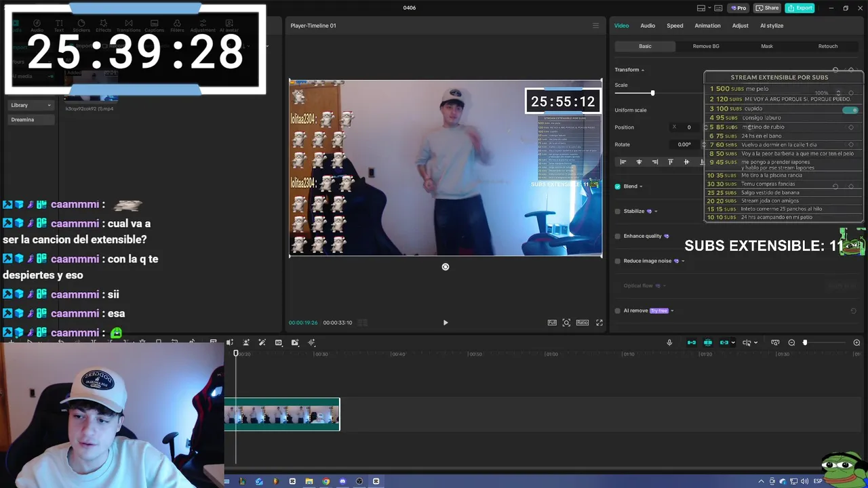Click the Share button
The width and height of the screenshot is (868, 488).
(767, 8)
